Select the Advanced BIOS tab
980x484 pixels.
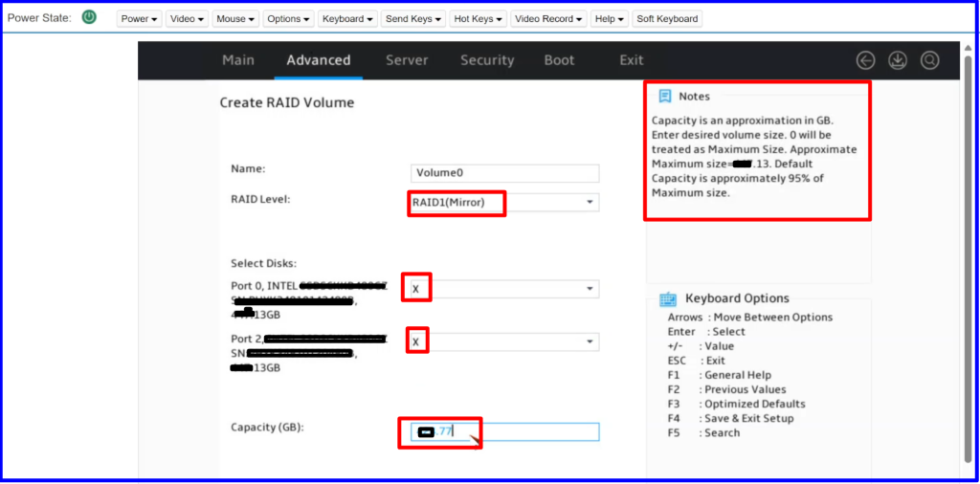318,60
